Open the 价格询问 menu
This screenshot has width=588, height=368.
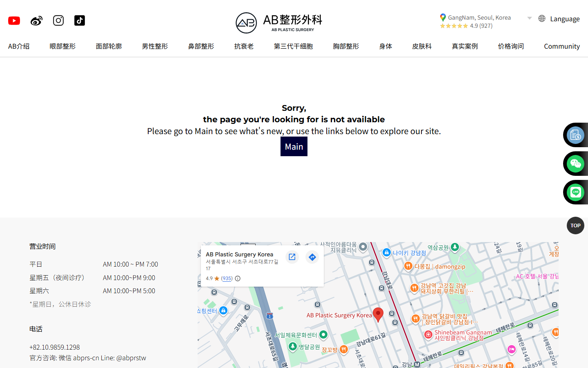pos(511,46)
